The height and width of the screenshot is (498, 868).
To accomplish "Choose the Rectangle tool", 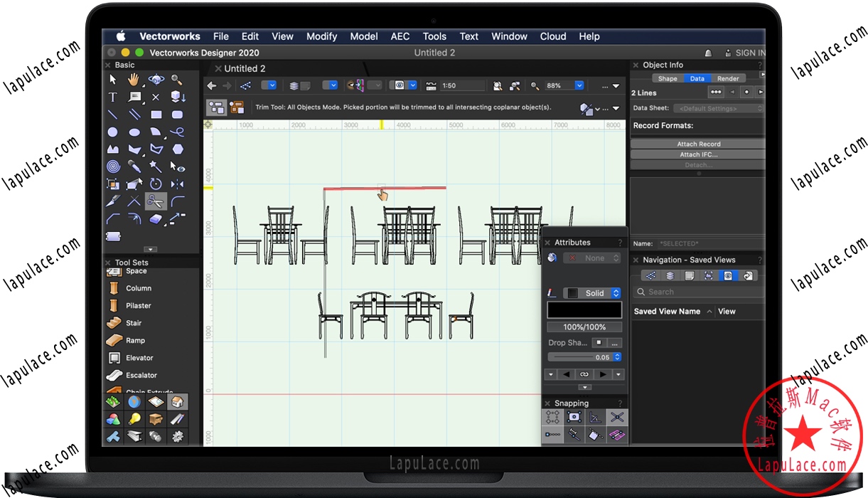I will pyautogui.click(x=156, y=114).
